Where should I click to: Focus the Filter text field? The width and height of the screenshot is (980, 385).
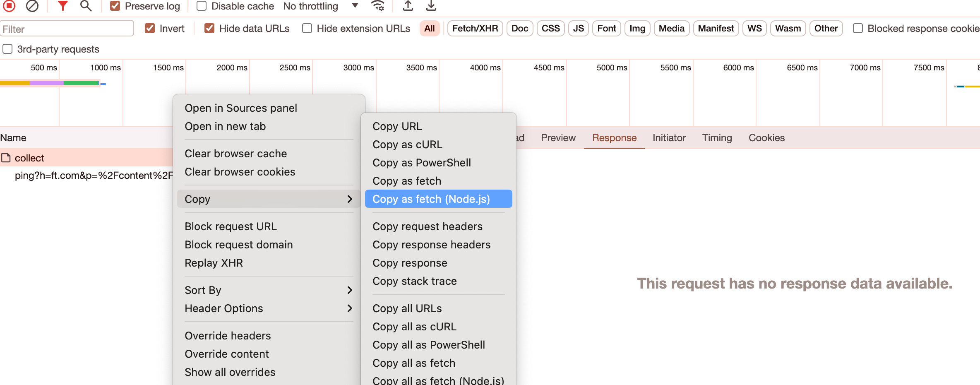click(67, 29)
